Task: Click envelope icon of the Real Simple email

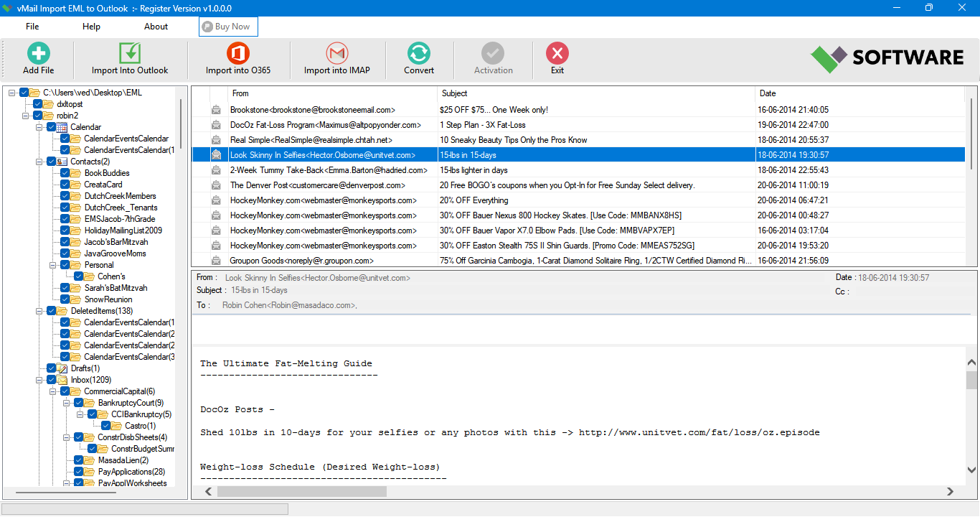Action: [216, 140]
